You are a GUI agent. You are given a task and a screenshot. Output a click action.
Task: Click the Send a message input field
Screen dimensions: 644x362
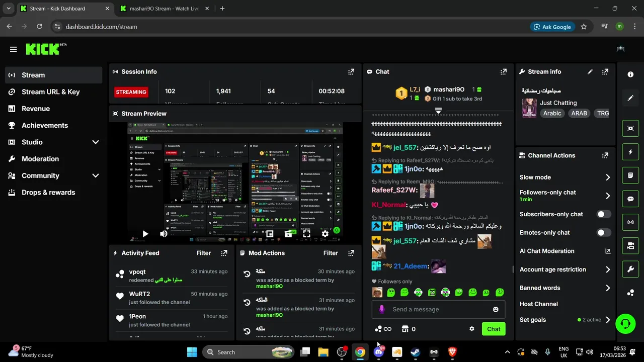[438, 309]
